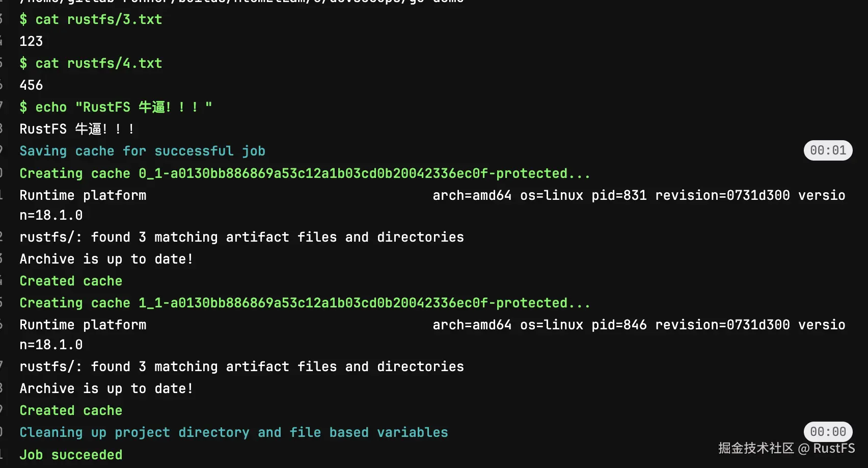This screenshot has height=468, width=868.
Task: Click the 'Job succeeded' status line
Action: point(71,455)
